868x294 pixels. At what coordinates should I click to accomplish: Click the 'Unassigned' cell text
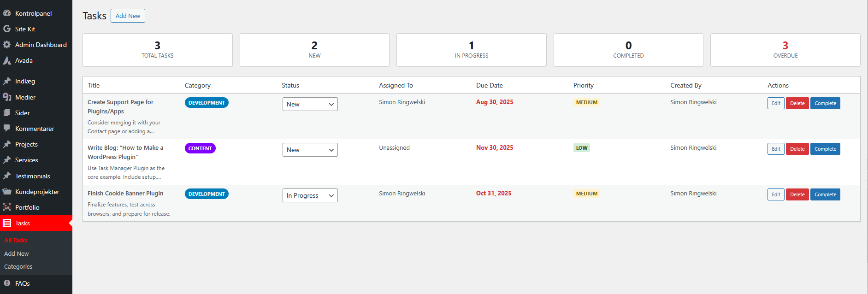(x=394, y=147)
